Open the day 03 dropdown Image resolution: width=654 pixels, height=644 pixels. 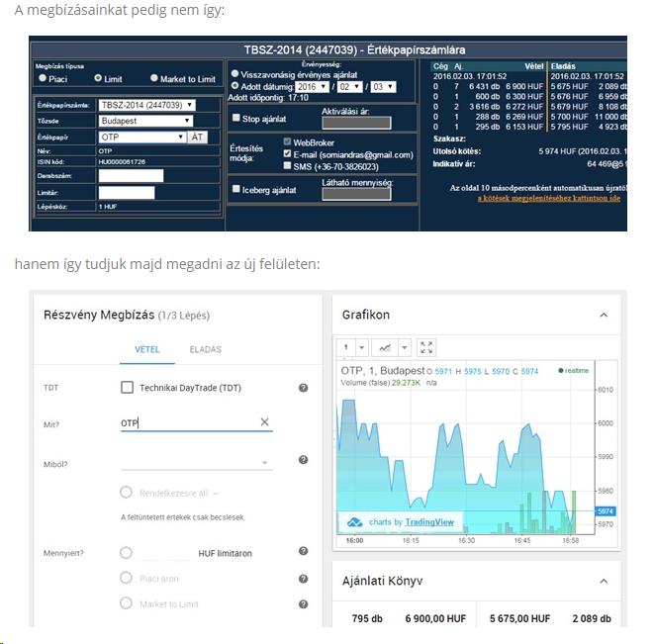pyautogui.click(x=383, y=87)
